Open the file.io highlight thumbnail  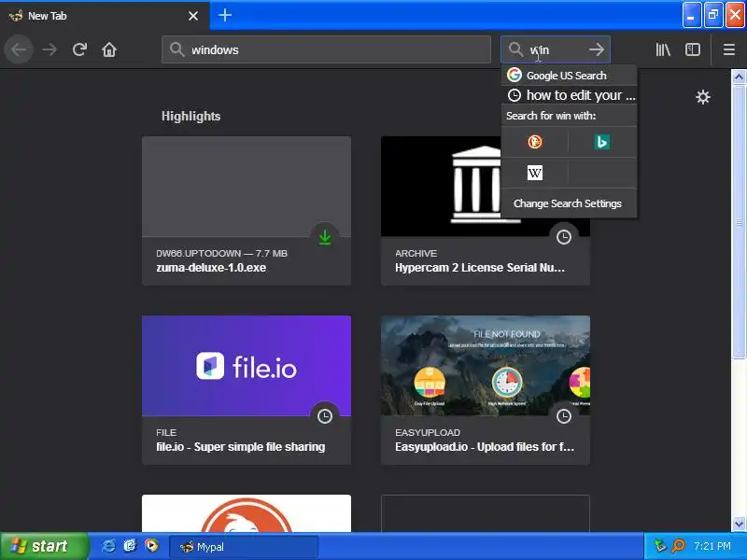tap(247, 366)
